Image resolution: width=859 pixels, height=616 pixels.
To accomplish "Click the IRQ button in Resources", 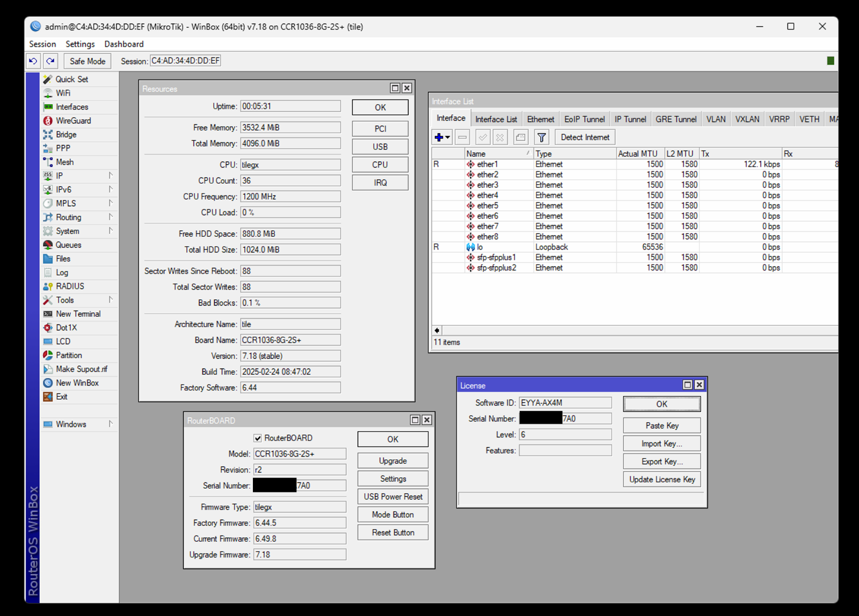I will pos(380,183).
